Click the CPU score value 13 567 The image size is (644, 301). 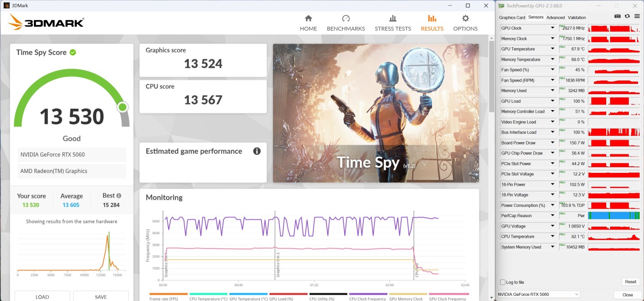(203, 100)
